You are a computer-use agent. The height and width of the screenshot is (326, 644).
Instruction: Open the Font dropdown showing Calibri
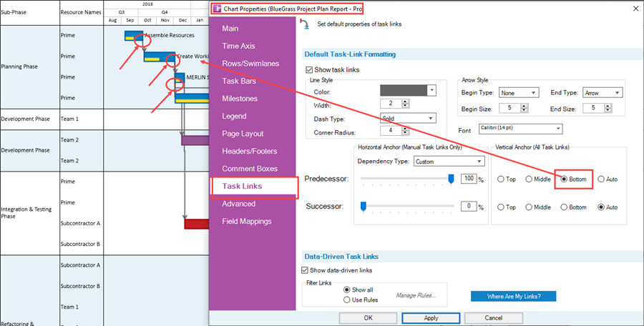pos(520,129)
